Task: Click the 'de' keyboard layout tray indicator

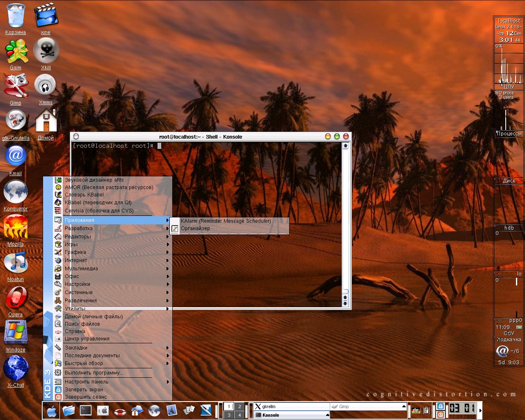Action: pyautogui.click(x=416, y=411)
